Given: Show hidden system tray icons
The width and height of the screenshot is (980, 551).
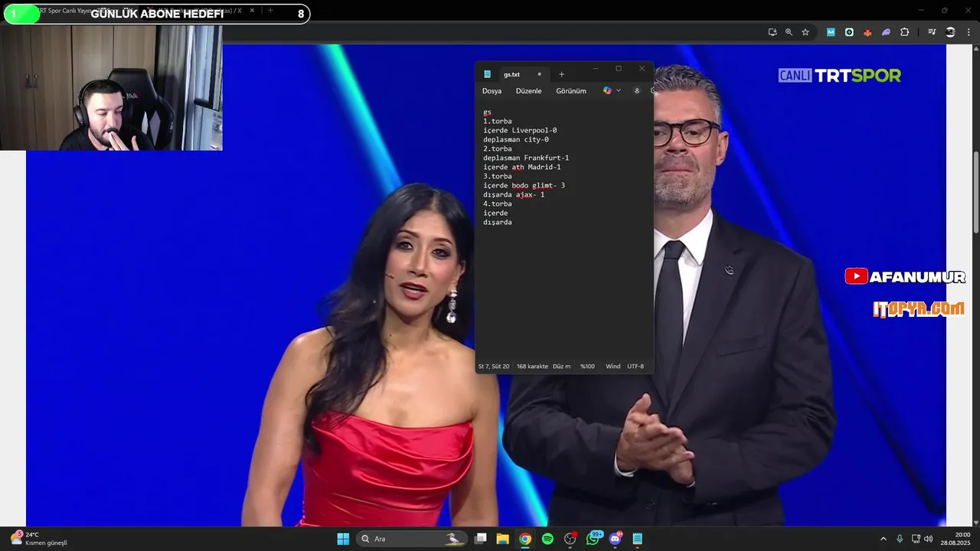Looking at the screenshot, I should click(x=883, y=539).
